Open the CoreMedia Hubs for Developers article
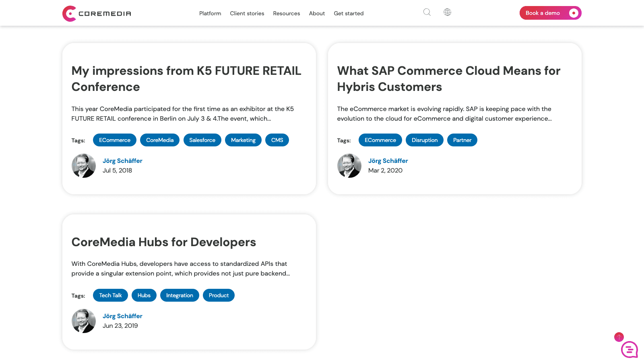 [x=164, y=242]
